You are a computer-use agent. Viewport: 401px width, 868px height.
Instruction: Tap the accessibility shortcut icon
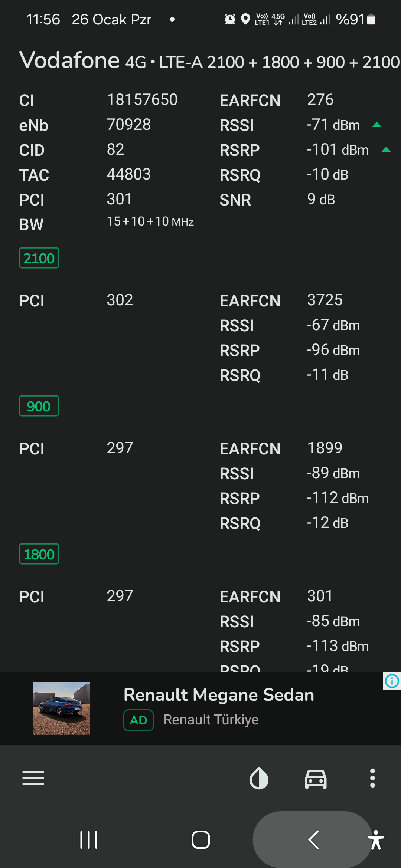(x=376, y=840)
